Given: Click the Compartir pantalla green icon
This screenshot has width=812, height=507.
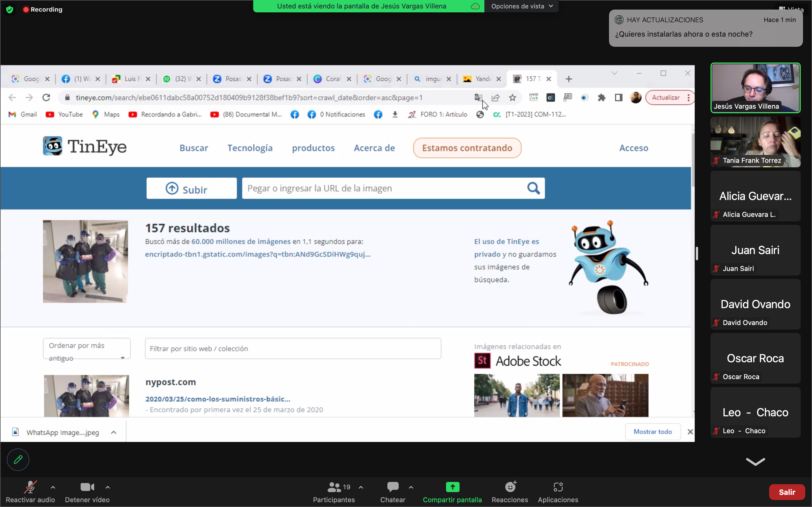Looking at the screenshot, I should [452, 487].
